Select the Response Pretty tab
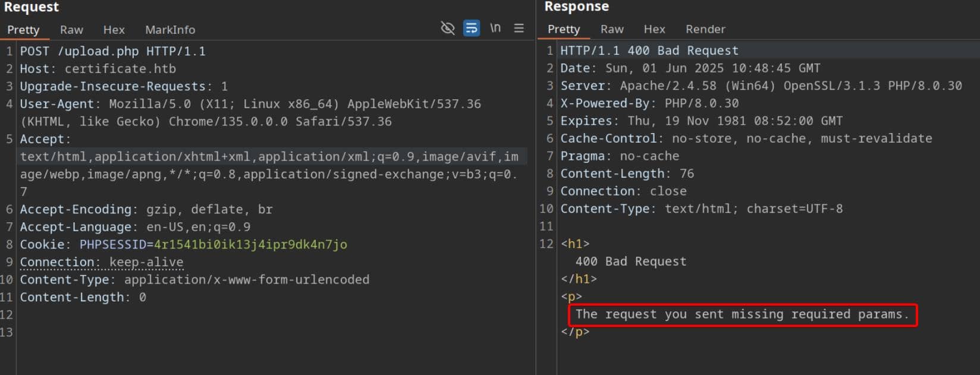 pos(564,29)
